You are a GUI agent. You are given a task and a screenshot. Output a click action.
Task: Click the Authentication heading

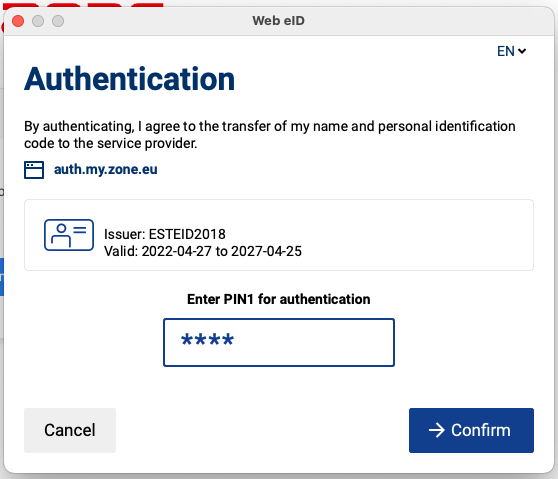click(x=130, y=79)
